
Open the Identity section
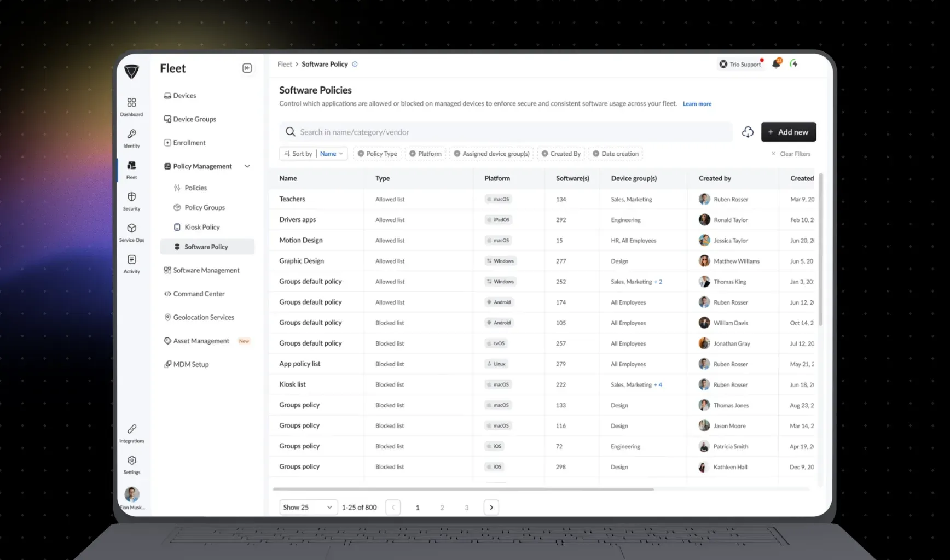(131, 138)
